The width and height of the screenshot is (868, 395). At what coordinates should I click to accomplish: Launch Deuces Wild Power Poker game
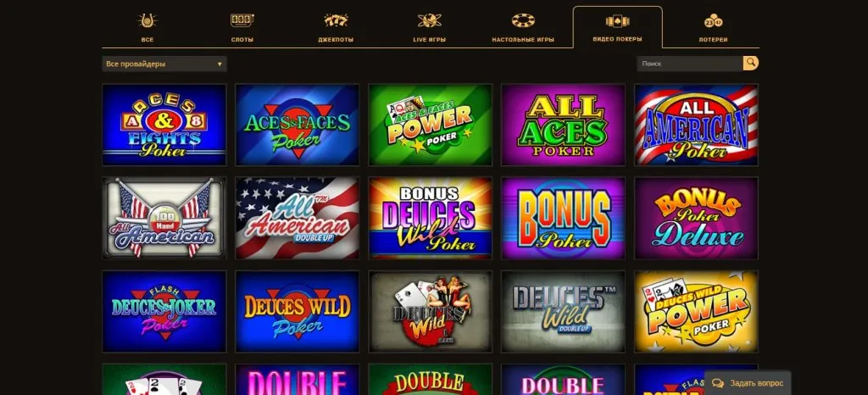coord(696,311)
